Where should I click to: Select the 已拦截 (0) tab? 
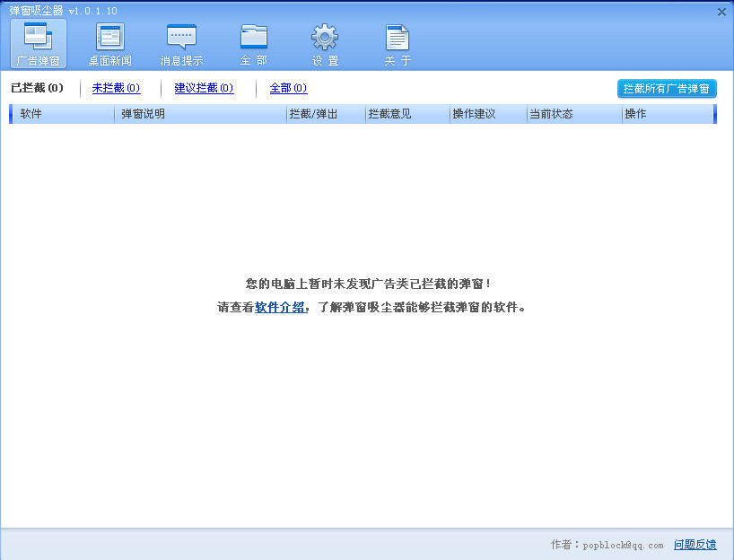point(37,88)
